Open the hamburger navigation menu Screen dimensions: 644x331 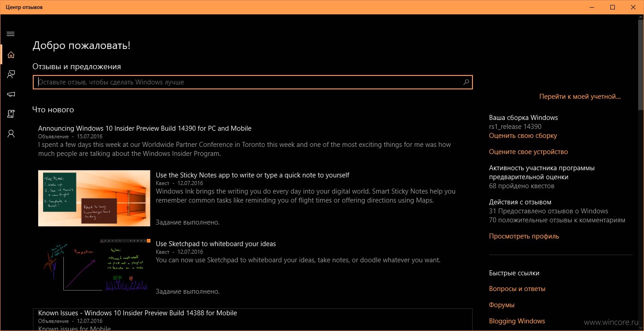pyautogui.click(x=11, y=34)
